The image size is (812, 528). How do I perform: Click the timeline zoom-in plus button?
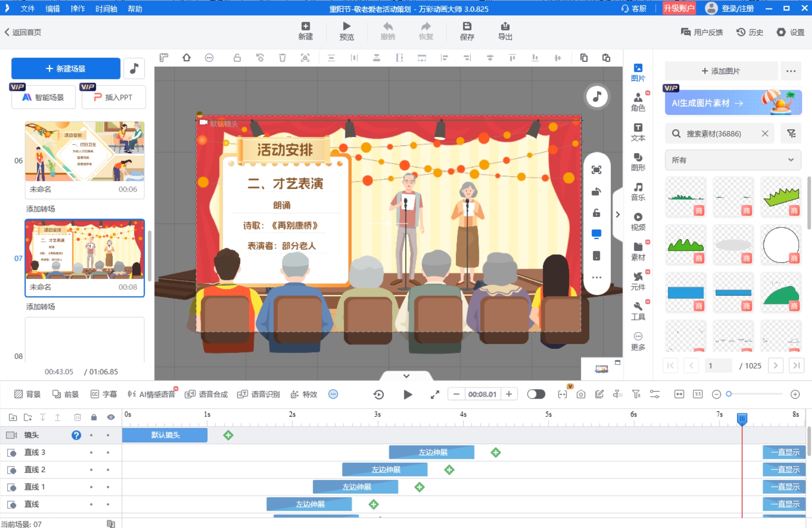click(x=795, y=394)
